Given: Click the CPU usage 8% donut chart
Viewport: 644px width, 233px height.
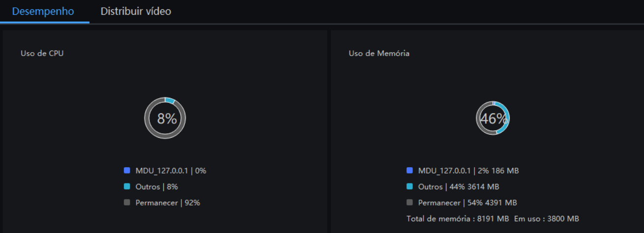Looking at the screenshot, I should point(165,118).
